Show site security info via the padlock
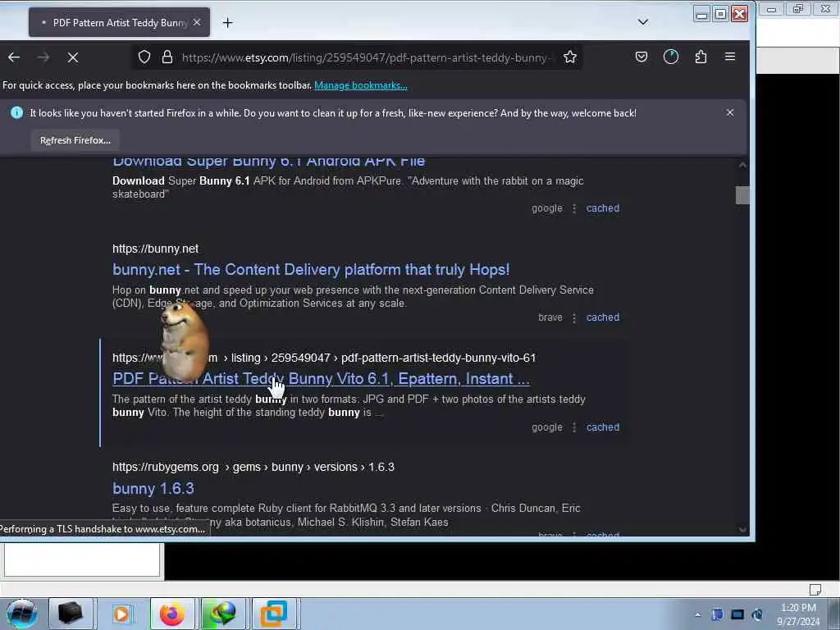Screen dimensions: 840x630 pyautogui.click(x=167, y=57)
